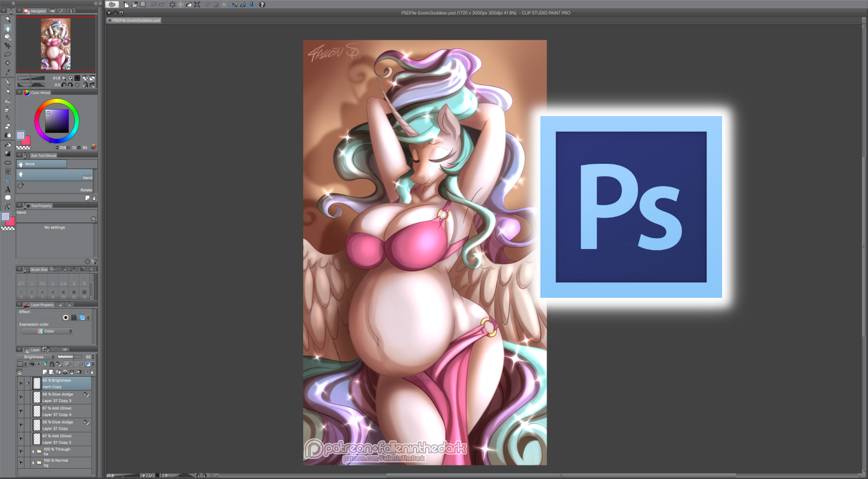Hide the tia folder layer
Viewport: 868px width, 479px height.
point(21,451)
